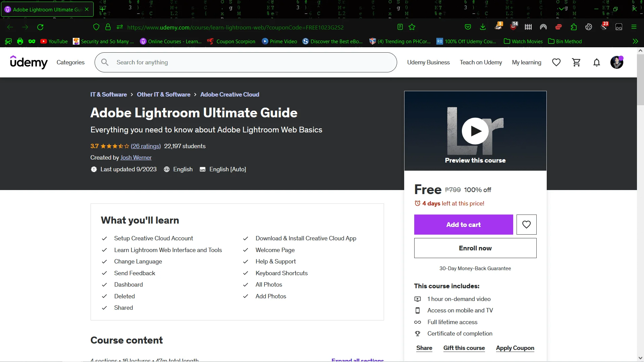
Task: Open the Coupon Scorpion bookmark
Action: [231, 41]
